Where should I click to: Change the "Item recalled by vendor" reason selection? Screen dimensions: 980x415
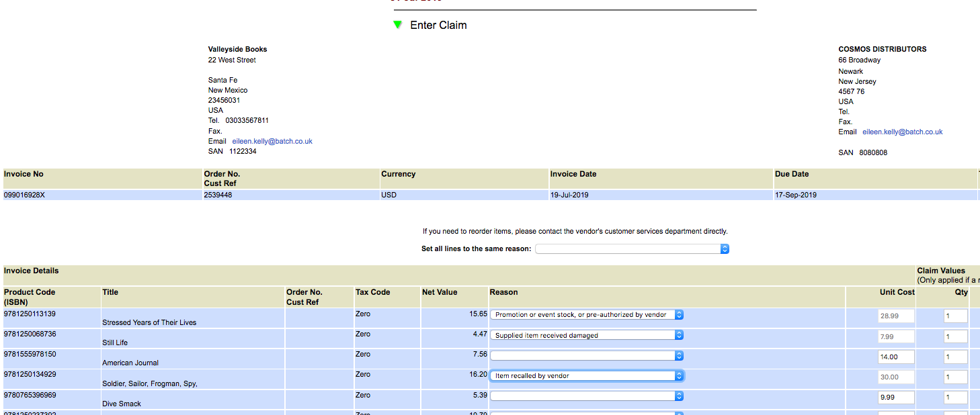[585, 375]
